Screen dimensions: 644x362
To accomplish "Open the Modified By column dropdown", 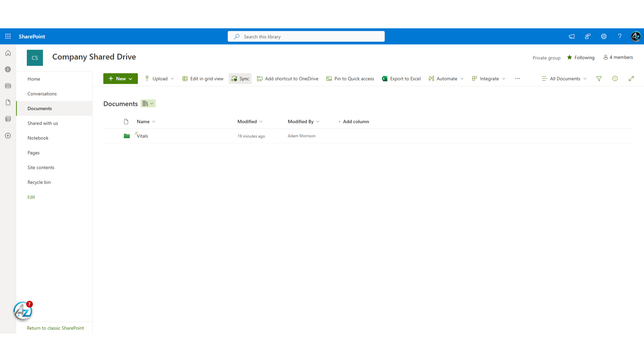I will [303, 121].
